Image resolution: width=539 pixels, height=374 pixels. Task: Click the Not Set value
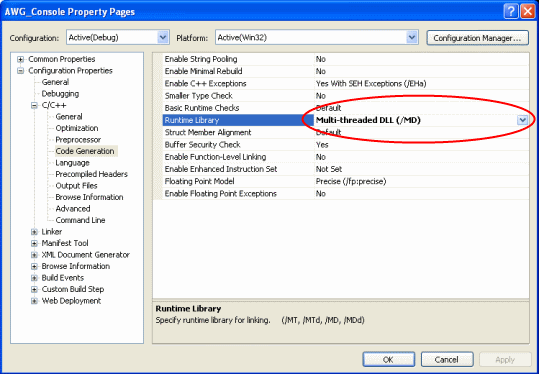pos(329,169)
